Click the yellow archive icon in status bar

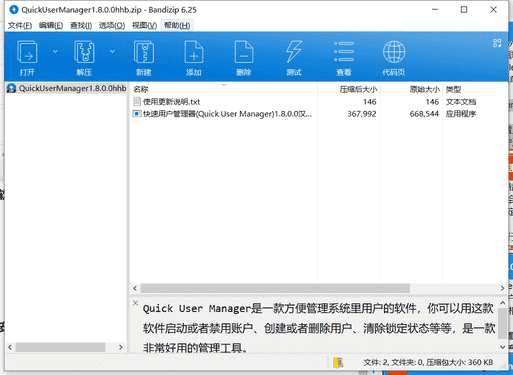338,363
